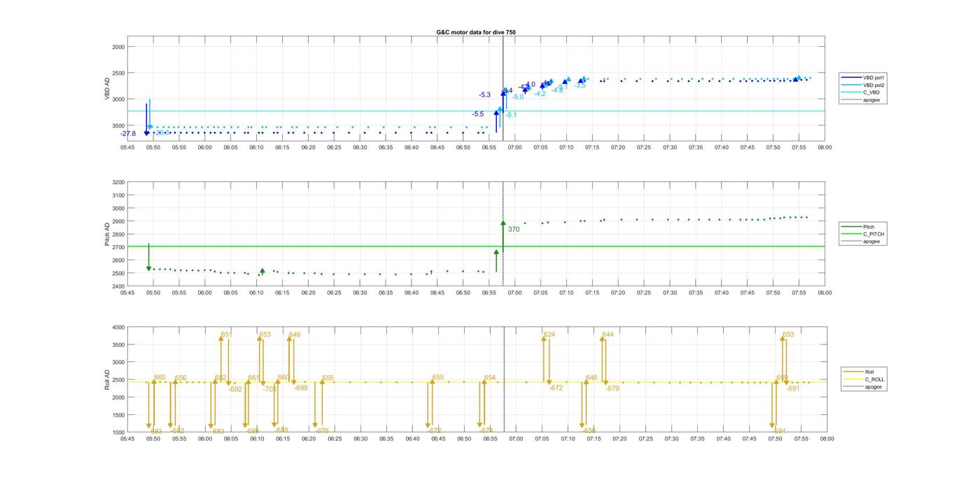
Task: Click the '-4.2' VBD data label
Action: pos(540,94)
